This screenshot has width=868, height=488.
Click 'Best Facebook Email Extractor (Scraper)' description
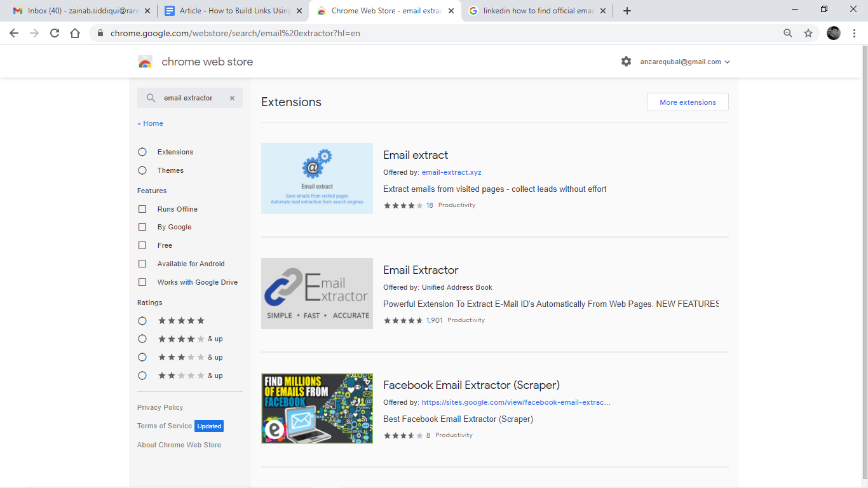[458, 419]
